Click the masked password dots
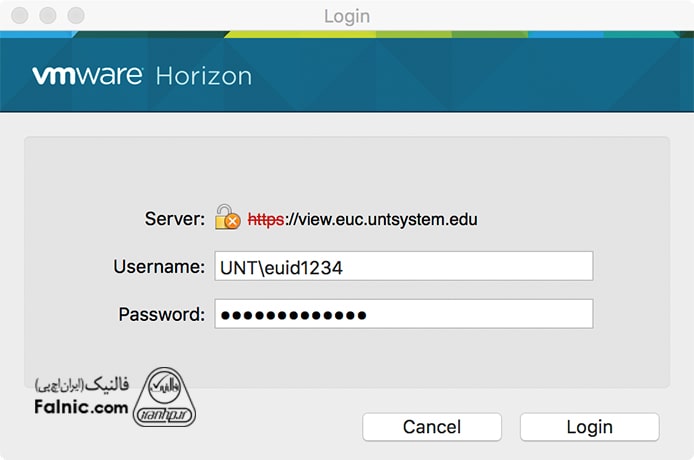The width and height of the screenshot is (694, 460). [293, 315]
